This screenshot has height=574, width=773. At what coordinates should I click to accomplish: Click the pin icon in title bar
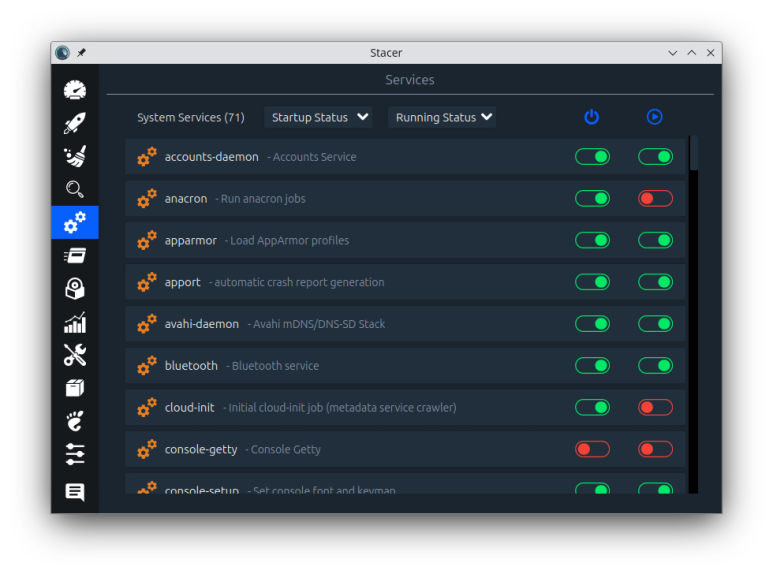81,53
